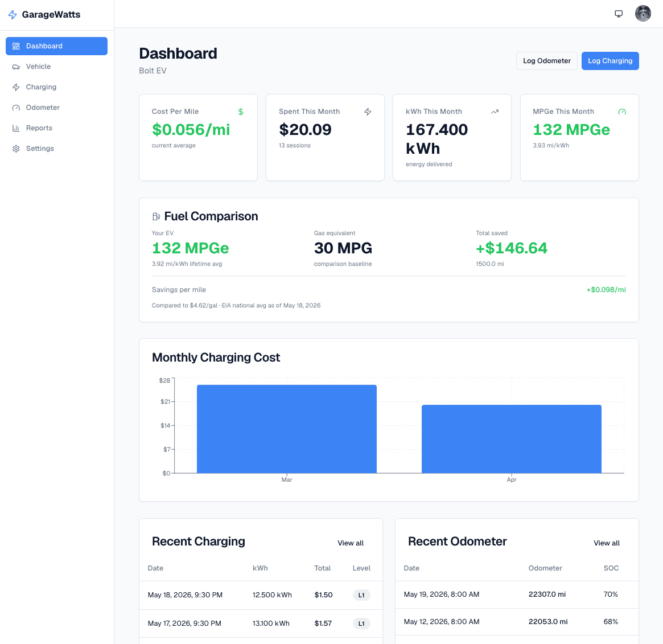Open the Charging section

(57, 87)
